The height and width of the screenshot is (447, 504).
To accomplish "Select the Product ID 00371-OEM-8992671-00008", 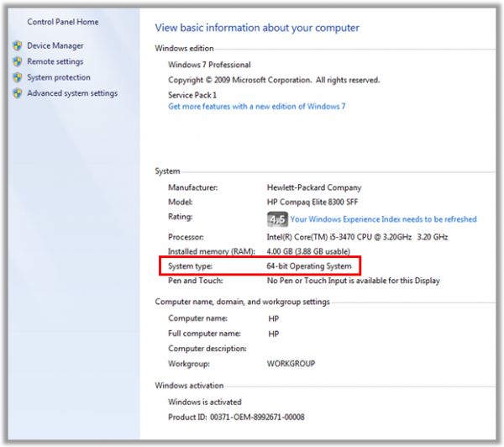I will [x=236, y=417].
